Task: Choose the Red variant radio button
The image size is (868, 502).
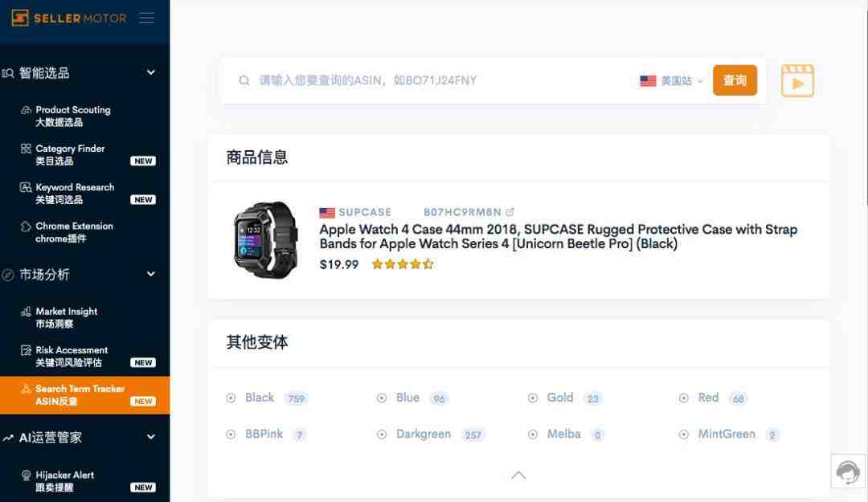Action: [x=684, y=398]
